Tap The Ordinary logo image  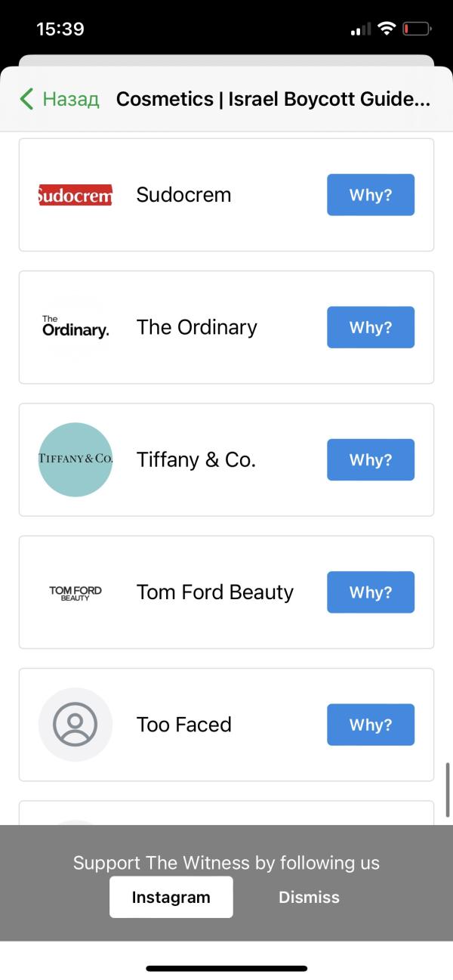[x=75, y=327]
